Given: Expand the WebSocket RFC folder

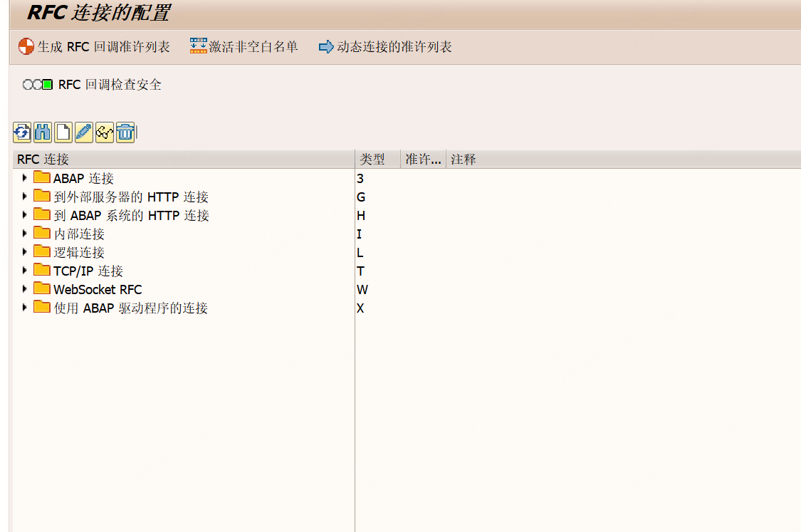Looking at the screenshot, I should pyautogui.click(x=25, y=289).
